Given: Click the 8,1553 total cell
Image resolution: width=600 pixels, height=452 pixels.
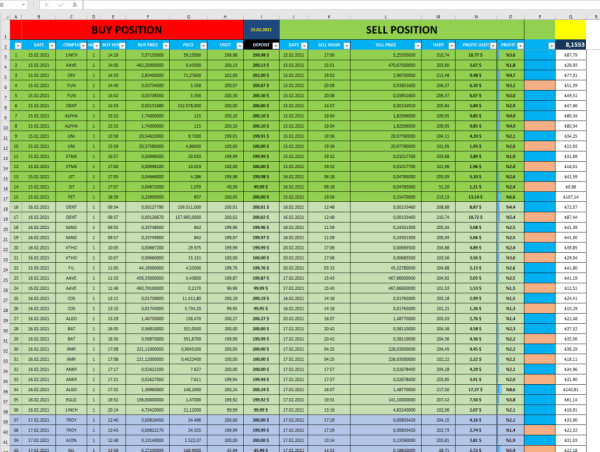Looking at the screenshot, I should coord(572,46).
